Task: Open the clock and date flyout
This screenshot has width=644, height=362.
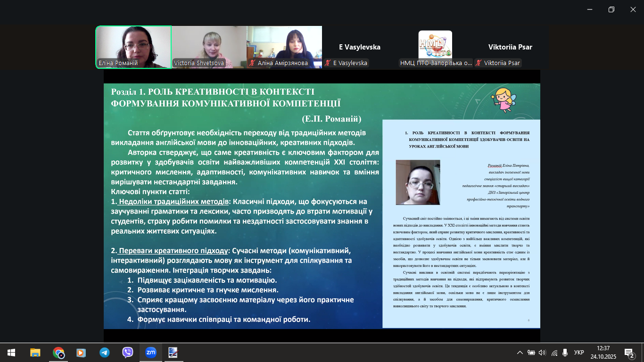Action: click(603, 353)
